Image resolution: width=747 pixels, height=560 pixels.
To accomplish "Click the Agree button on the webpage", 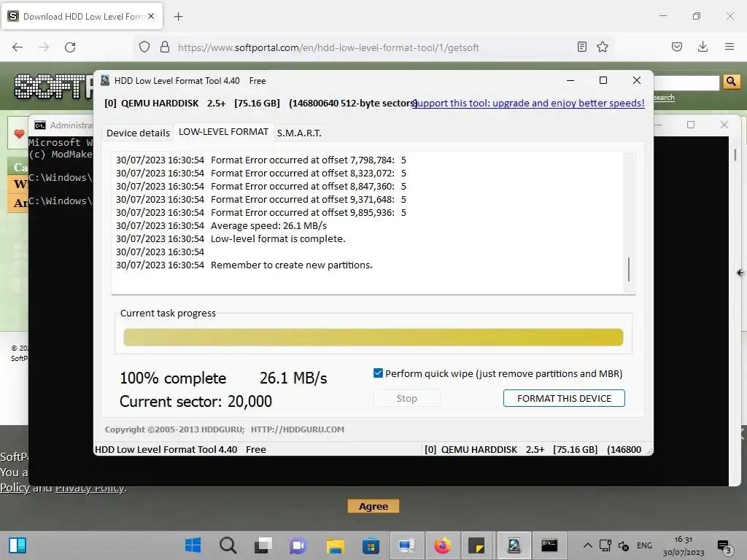I will [373, 506].
